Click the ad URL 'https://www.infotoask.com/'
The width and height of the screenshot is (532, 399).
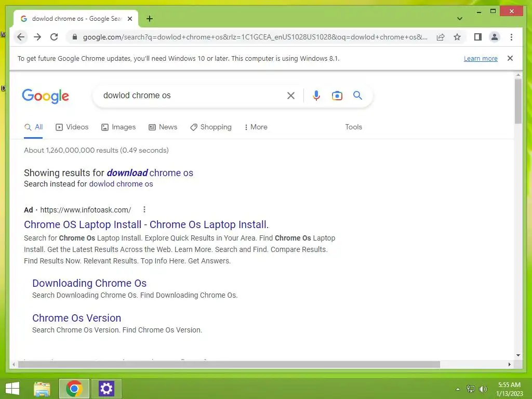point(86,210)
